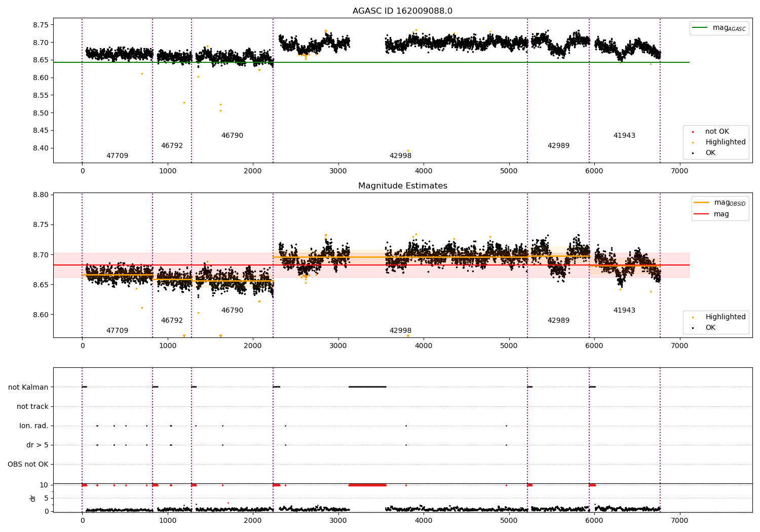760x532 pixels.
Task: Click obsid label 41943 in the Magnitude Estimates plot
Action: (624, 310)
